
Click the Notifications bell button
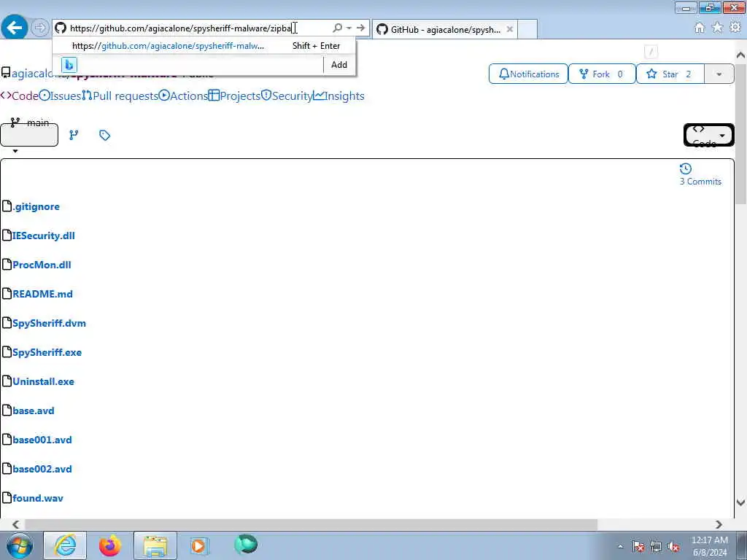pos(528,74)
